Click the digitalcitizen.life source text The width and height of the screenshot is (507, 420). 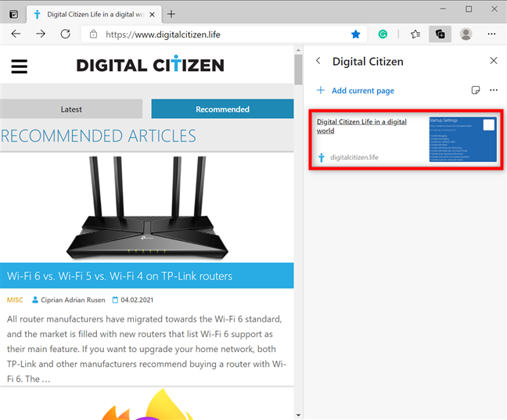(x=354, y=157)
